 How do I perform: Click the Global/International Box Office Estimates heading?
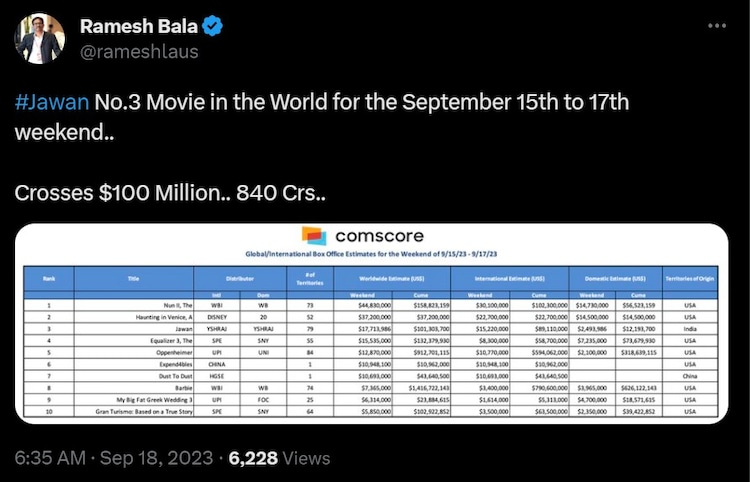click(x=373, y=256)
